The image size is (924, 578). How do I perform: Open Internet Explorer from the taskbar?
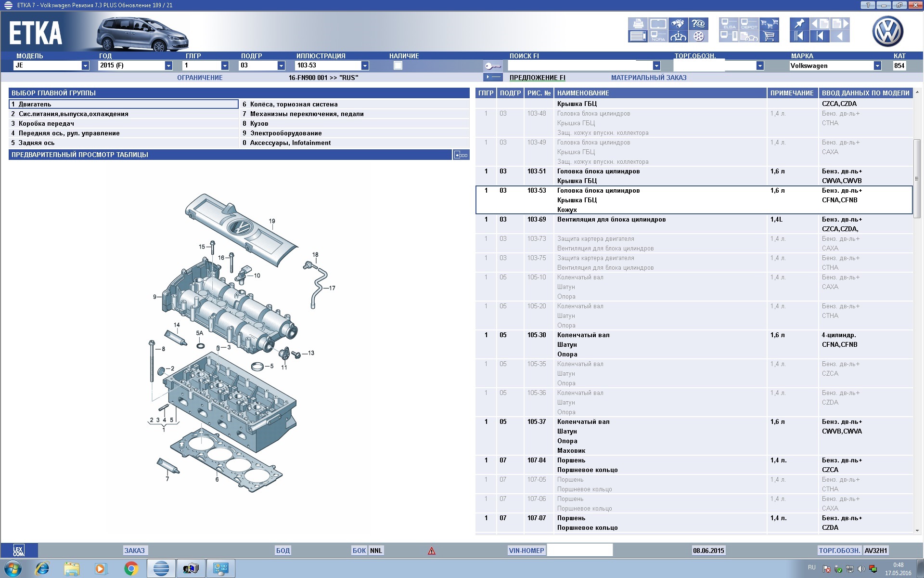coord(42,569)
